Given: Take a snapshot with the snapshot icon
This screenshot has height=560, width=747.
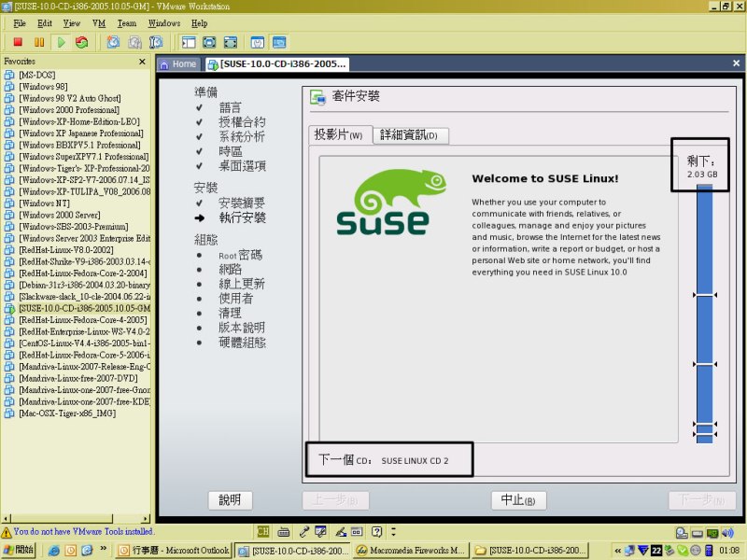Looking at the screenshot, I should [x=113, y=42].
